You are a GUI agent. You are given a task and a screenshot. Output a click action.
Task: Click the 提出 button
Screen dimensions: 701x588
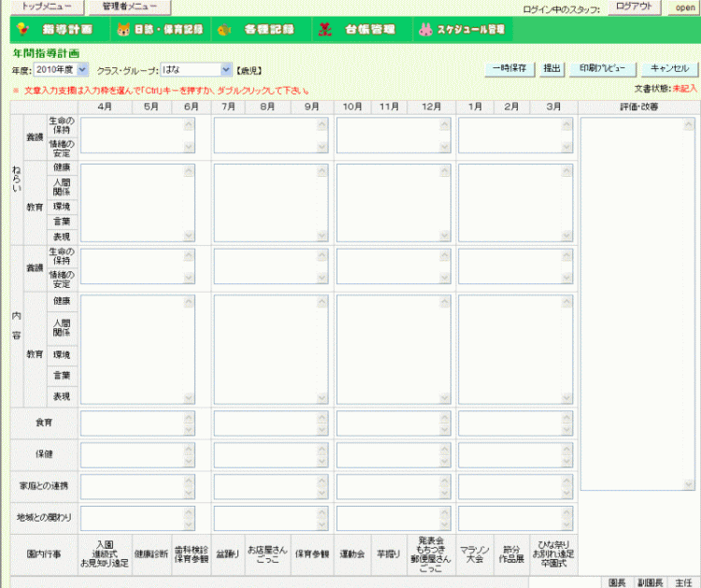[x=551, y=69]
